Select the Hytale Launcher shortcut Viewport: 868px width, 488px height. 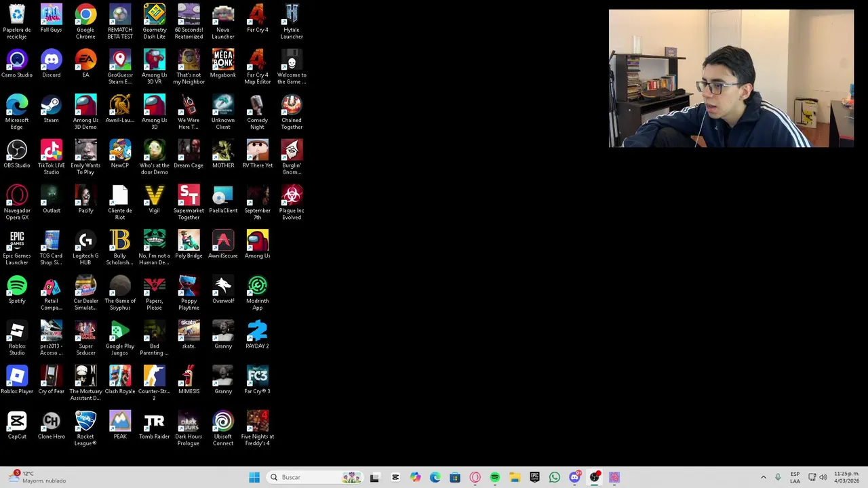click(x=292, y=21)
